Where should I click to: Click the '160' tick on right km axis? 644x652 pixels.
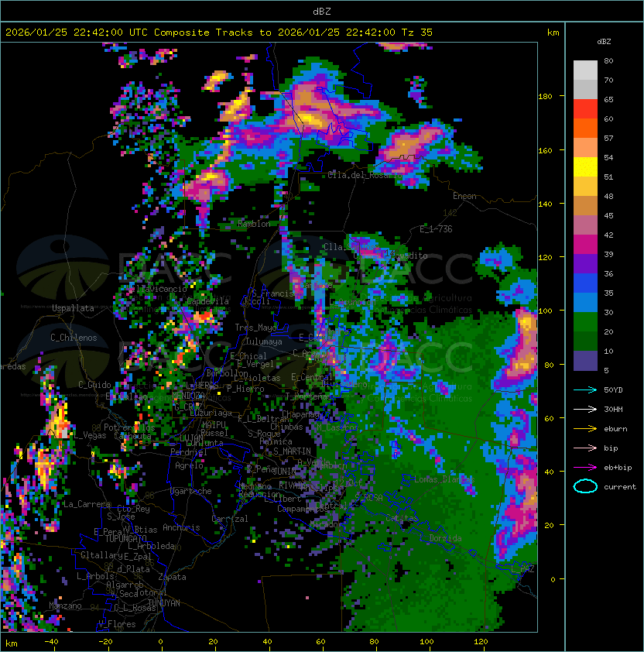[545, 150]
